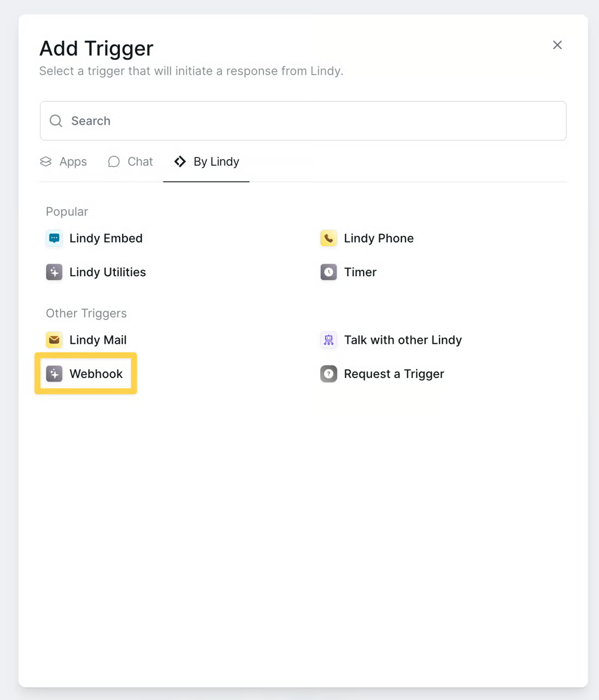599x700 pixels.
Task: Select the Lindy Mail trigger label
Action: coord(98,340)
